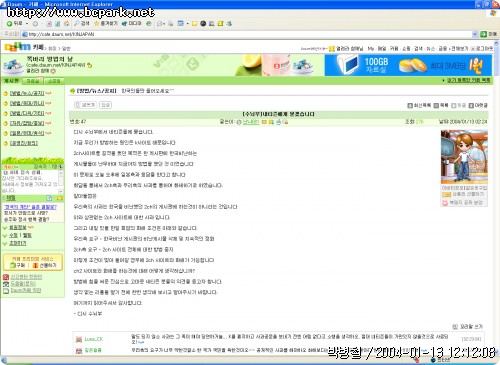
Task: Click the author's avatar image
Action: point(464,157)
